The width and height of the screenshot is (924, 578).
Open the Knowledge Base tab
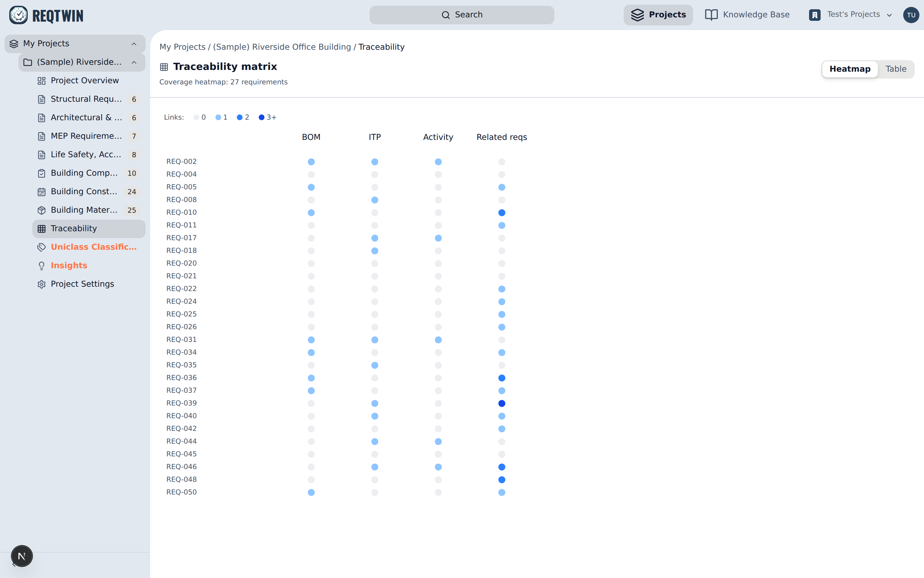pyautogui.click(x=747, y=15)
